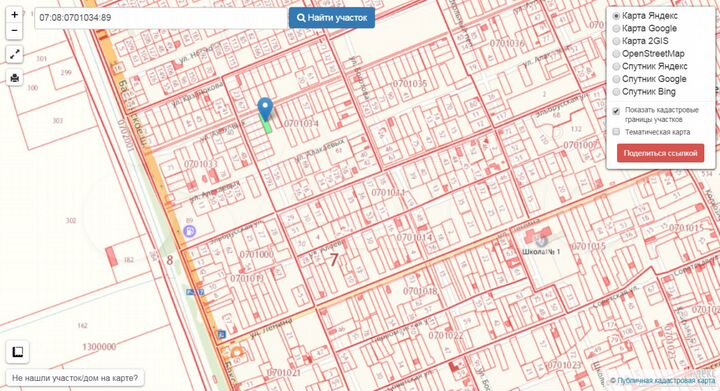The width and height of the screenshot is (720, 391).
Task: Select Спутник Google radio option
Action: [616, 79]
